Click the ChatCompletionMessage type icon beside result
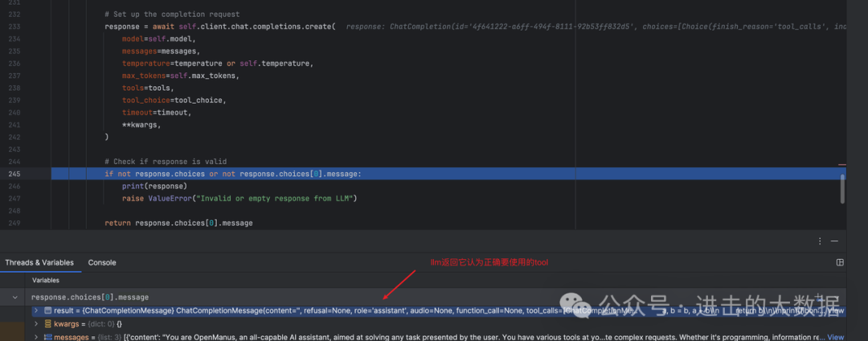 coord(48,311)
